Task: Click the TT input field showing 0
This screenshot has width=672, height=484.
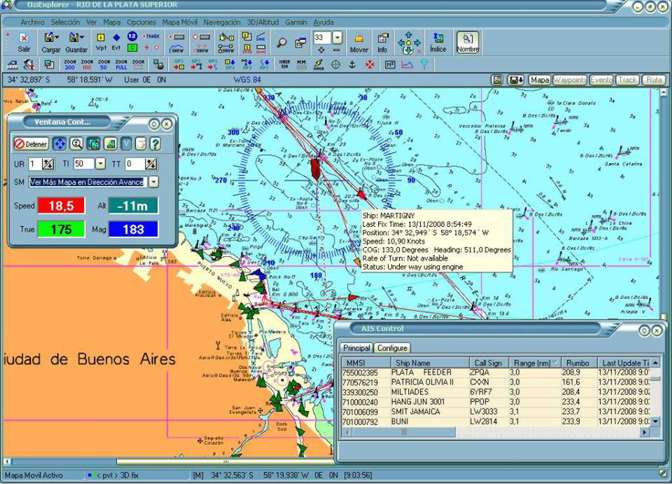Action: pos(134,164)
